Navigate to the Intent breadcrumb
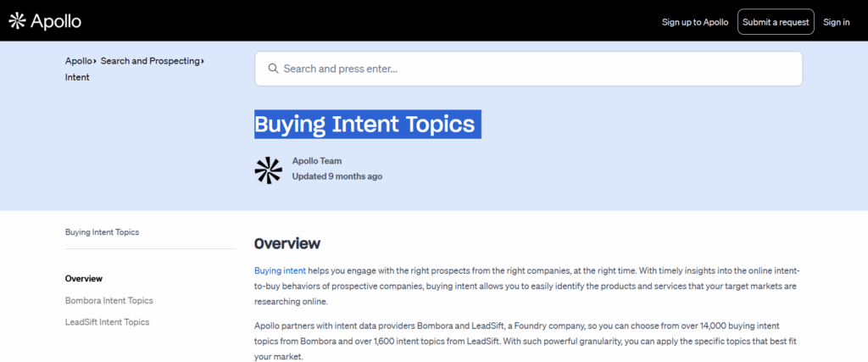The width and height of the screenshot is (868, 362). (x=77, y=77)
